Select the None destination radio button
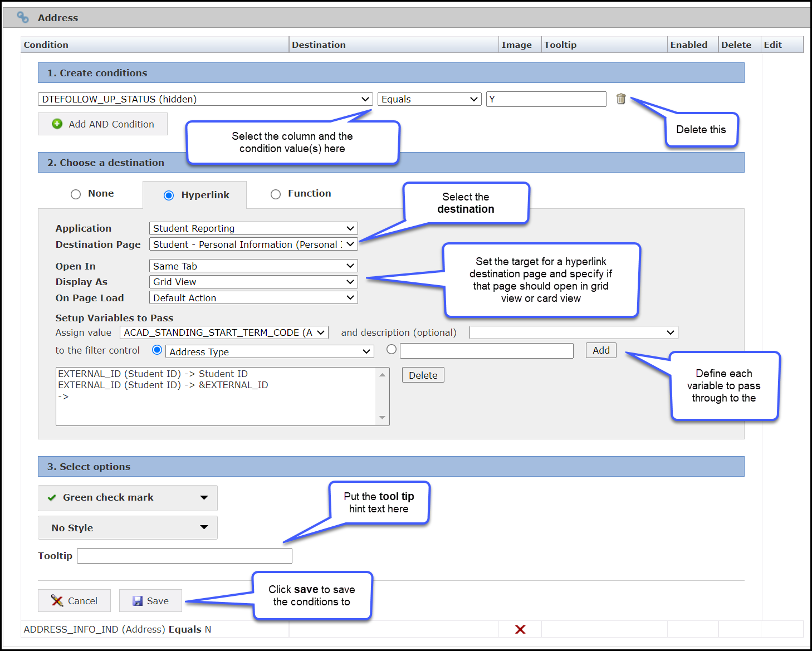 click(x=76, y=194)
